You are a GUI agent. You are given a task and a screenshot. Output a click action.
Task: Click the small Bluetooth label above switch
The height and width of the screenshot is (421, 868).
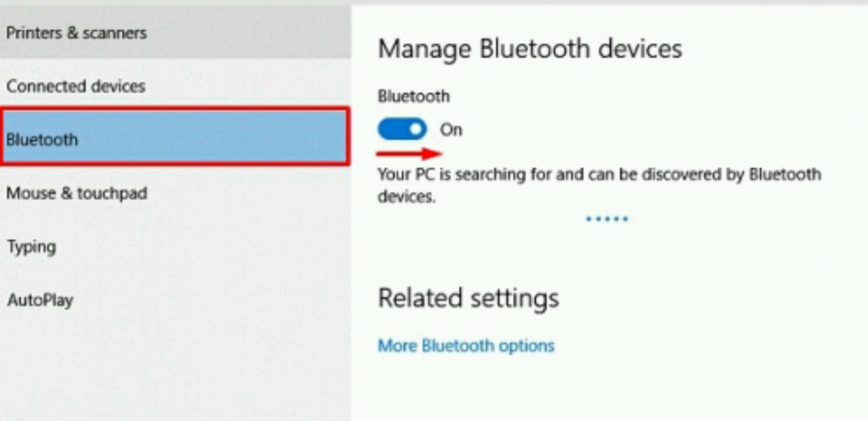click(x=414, y=96)
